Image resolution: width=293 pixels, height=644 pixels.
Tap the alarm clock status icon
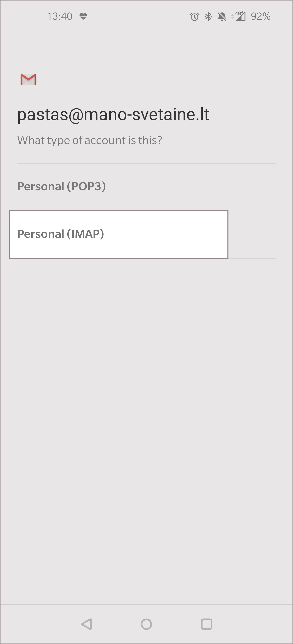coord(194,17)
